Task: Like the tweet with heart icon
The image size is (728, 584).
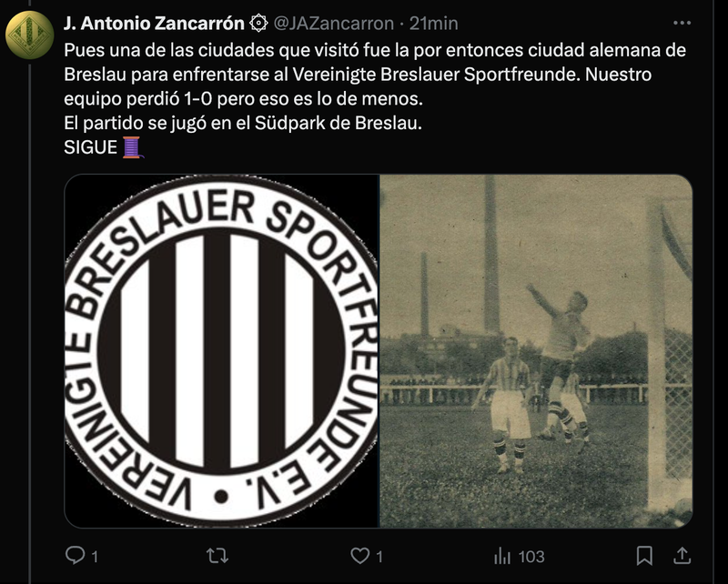Action: (359, 556)
